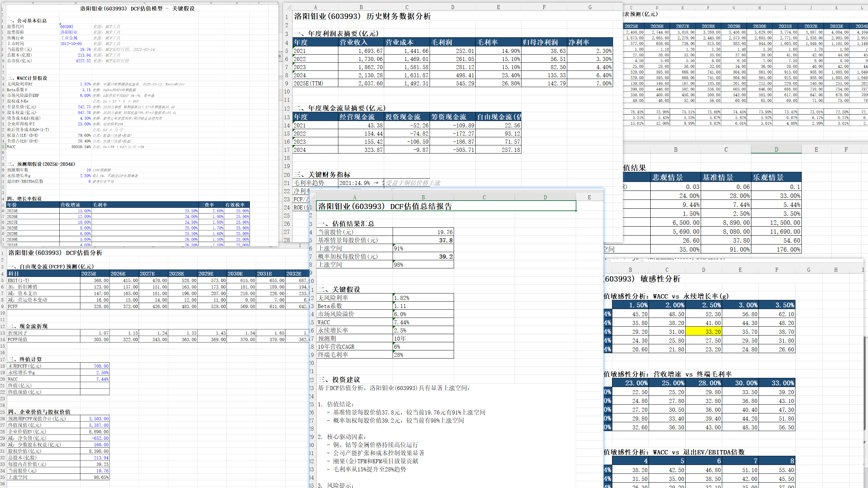Screen dimensions: 868x488
Task: Select the 有息负债 value 242.75 cell
Action: coord(76,107)
